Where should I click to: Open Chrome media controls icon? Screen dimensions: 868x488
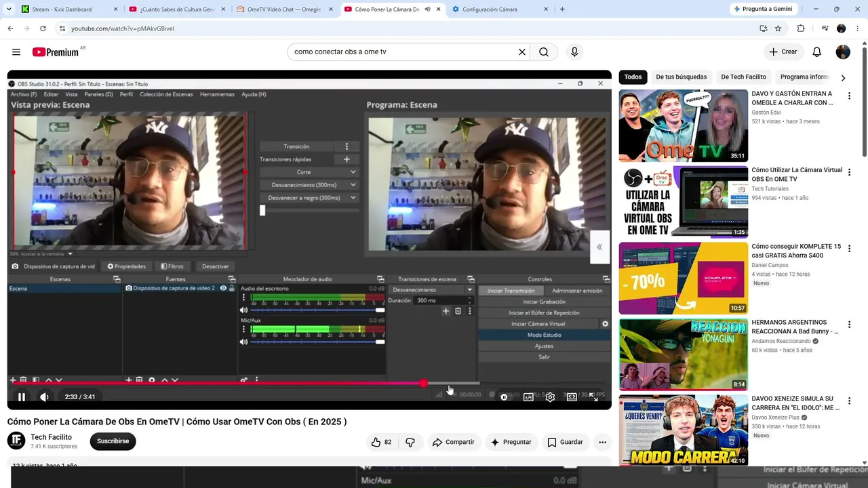(825, 28)
